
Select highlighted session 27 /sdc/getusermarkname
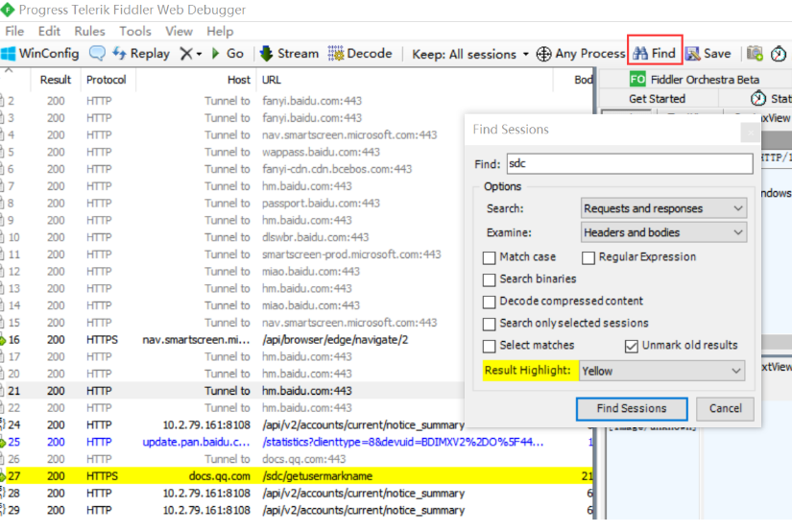click(297, 476)
